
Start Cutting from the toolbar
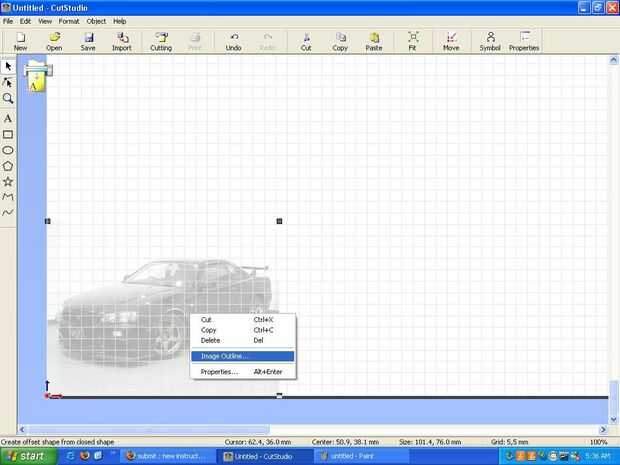pyautogui.click(x=161, y=42)
